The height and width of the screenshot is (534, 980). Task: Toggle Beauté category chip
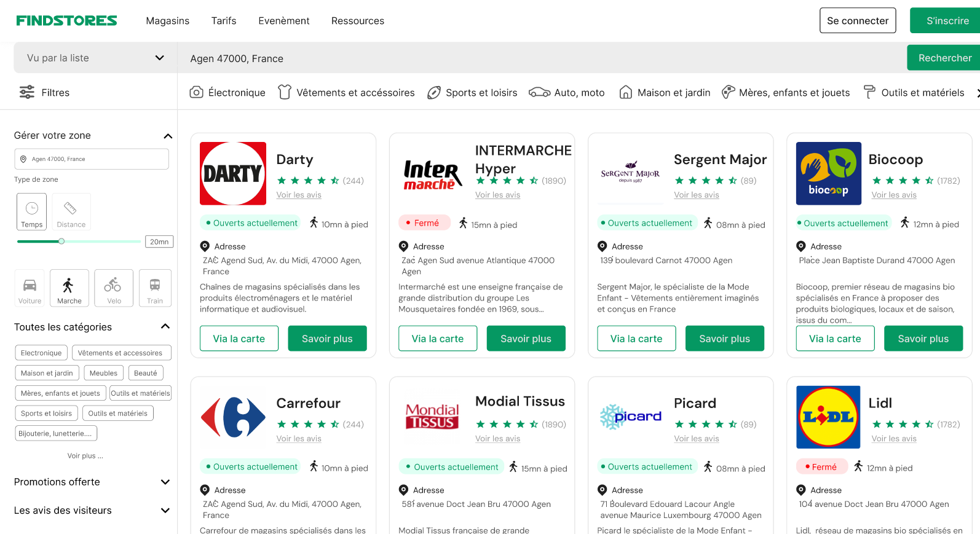(146, 373)
